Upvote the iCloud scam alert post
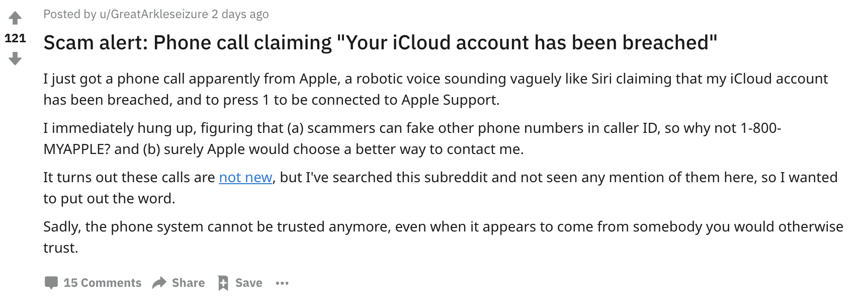 15,18
